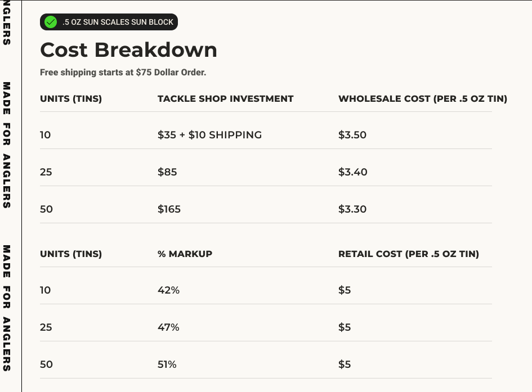Click the '% MARKUP' column header
The width and height of the screenshot is (532, 392).
click(185, 254)
